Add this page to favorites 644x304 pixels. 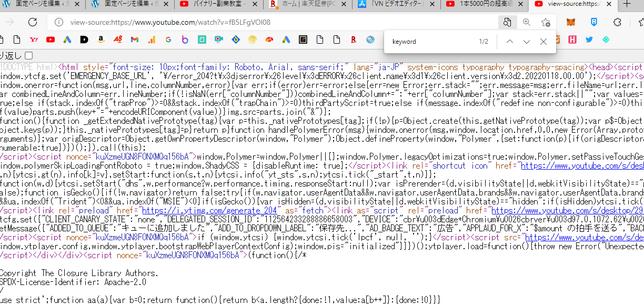coord(546,22)
